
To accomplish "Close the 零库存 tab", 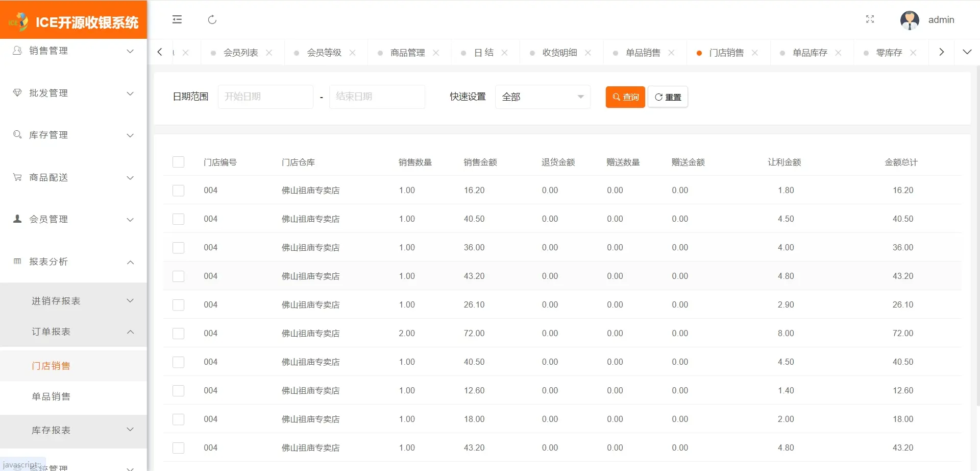I will click(913, 53).
